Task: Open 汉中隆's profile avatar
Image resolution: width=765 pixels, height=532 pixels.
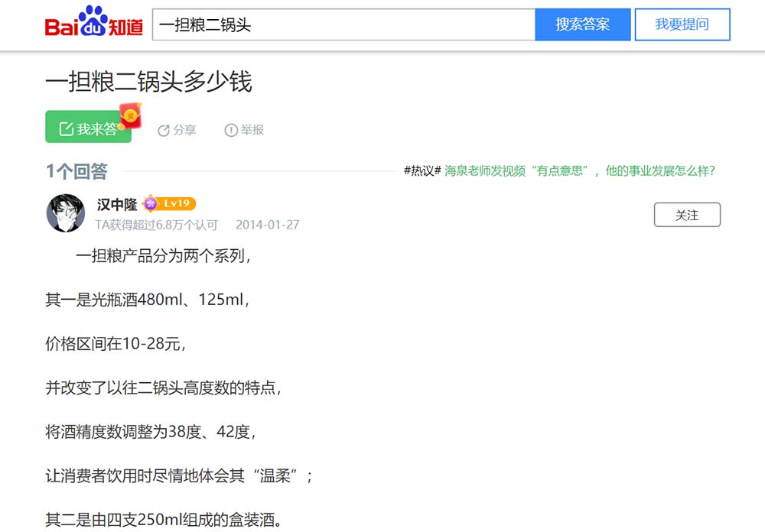Action: coord(66,213)
